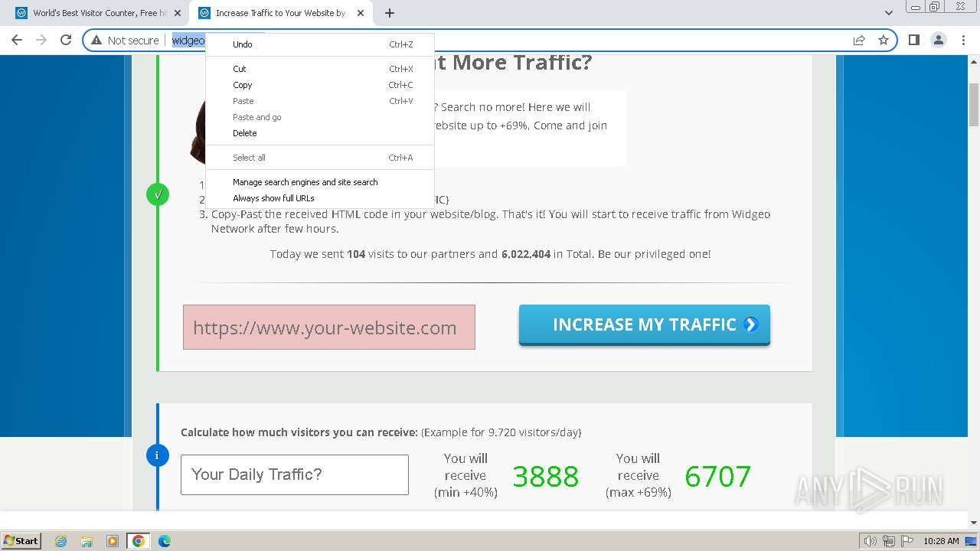The image size is (980, 551).
Task: Open the Windows Start menu
Action: [x=21, y=541]
